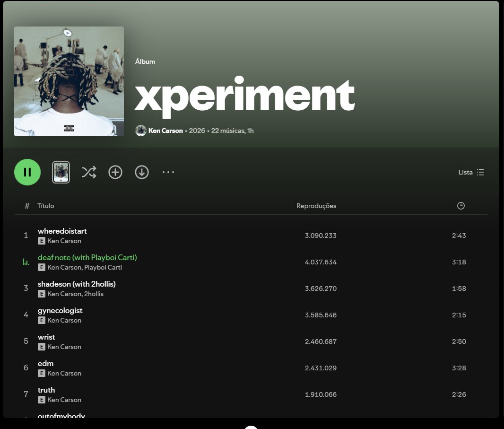Click play count 1.910.066
Viewport: 504px width, 429px height.
click(321, 394)
